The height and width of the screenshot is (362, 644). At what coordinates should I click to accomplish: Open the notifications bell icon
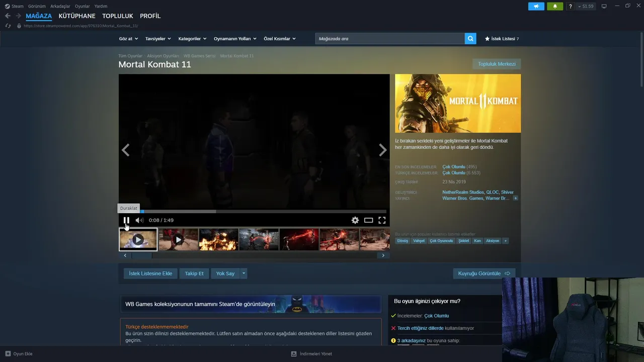[x=555, y=6]
